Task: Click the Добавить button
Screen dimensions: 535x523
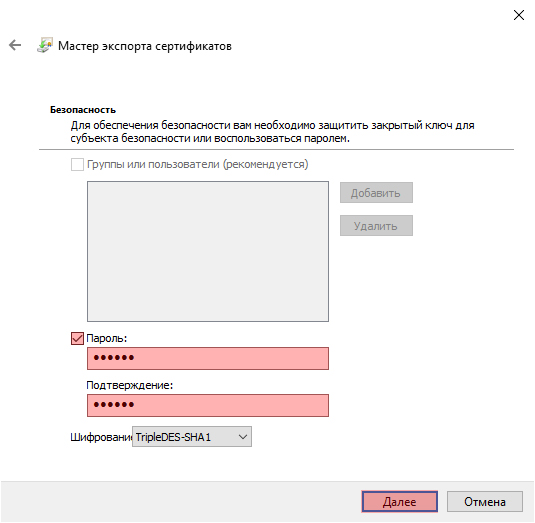Action: click(x=376, y=193)
